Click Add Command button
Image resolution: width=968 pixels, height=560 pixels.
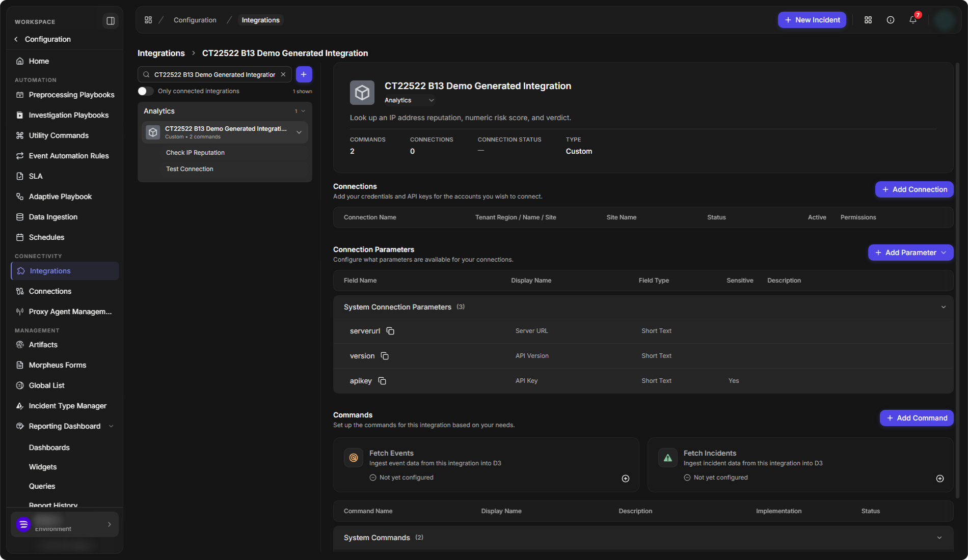click(x=917, y=418)
